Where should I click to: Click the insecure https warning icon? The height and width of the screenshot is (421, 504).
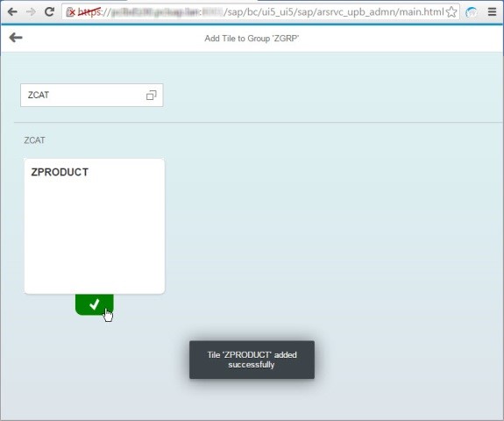click(x=70, y=12)
